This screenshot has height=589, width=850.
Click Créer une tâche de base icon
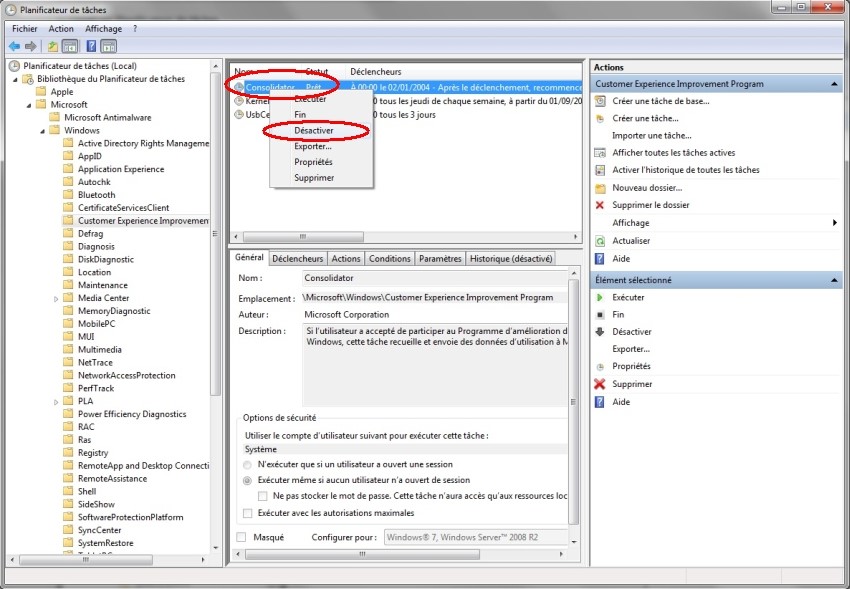tap(600, 101)
